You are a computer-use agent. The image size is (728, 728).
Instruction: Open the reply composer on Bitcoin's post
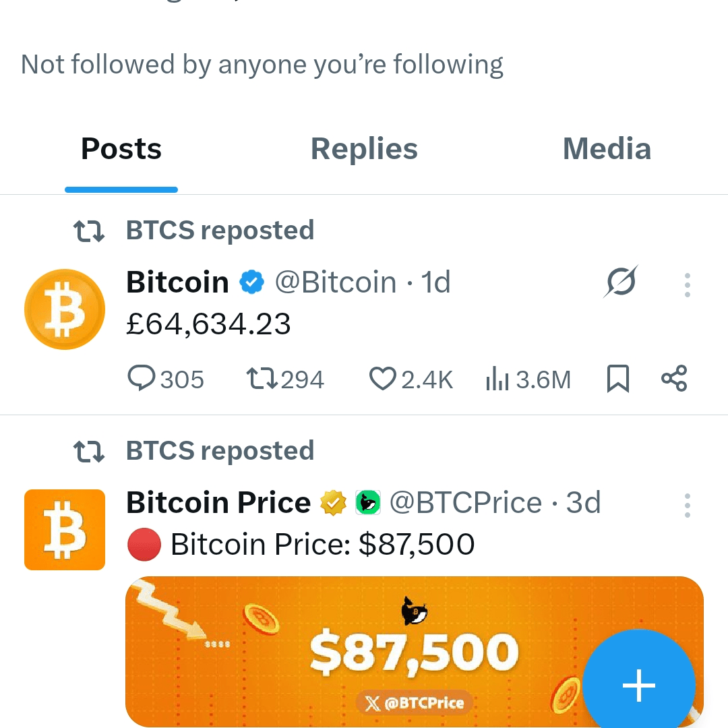point(142,379)
